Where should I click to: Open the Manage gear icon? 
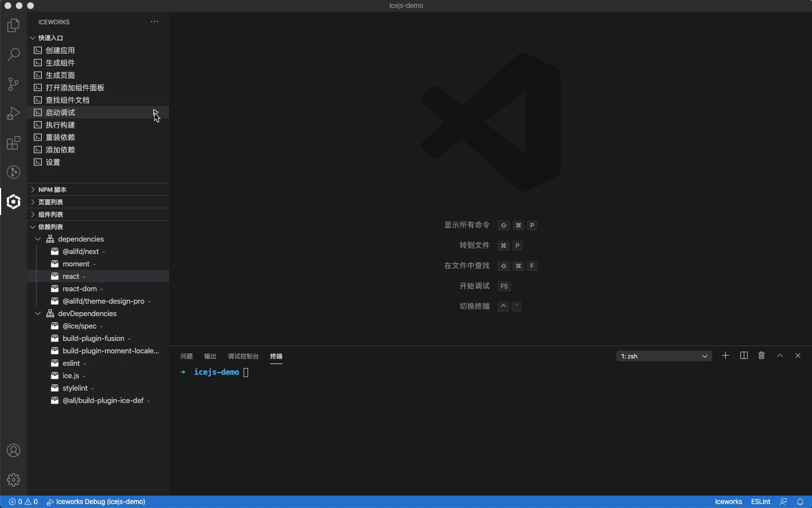14,480
